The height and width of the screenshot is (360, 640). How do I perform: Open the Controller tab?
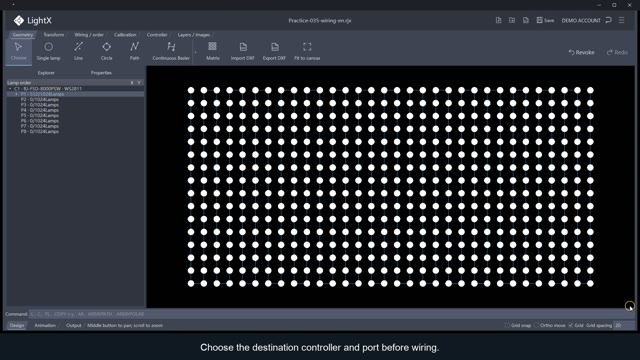pyautogui.click(x=157, y=35)
